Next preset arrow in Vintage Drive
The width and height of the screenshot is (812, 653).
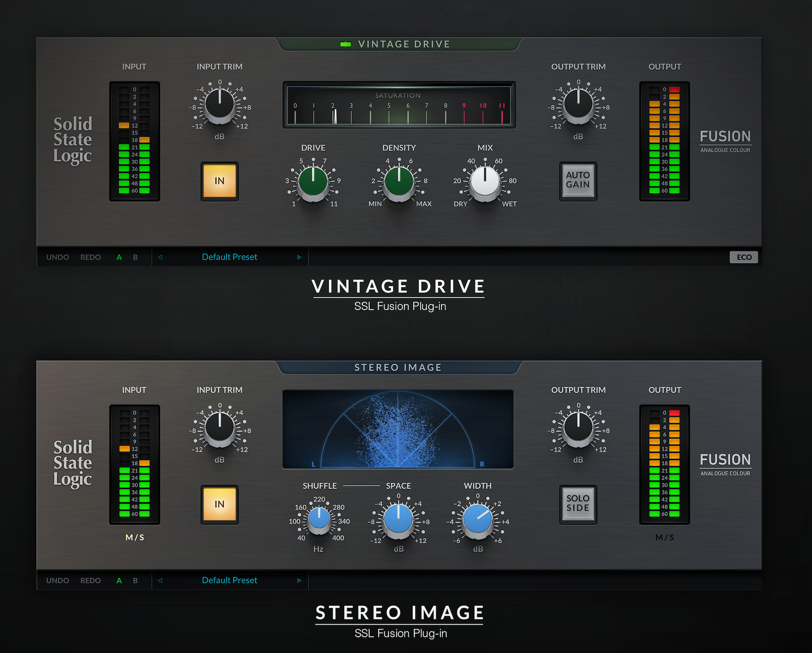click(299, 257)
